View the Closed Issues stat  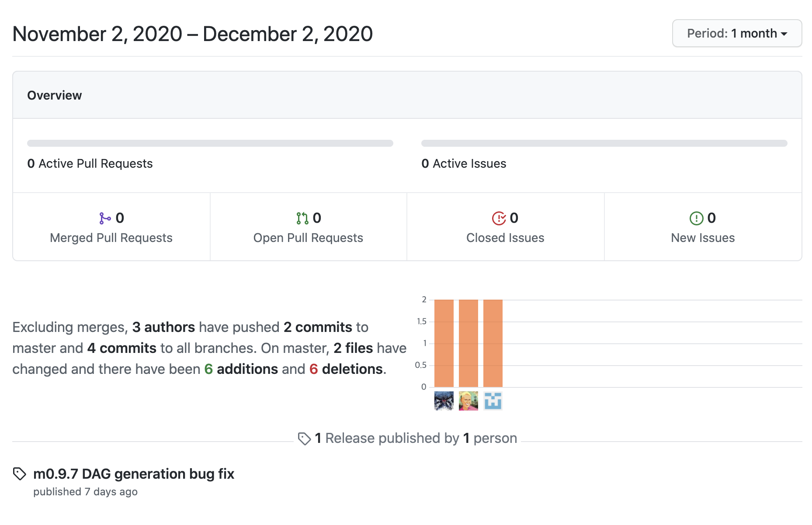[506, 227]
